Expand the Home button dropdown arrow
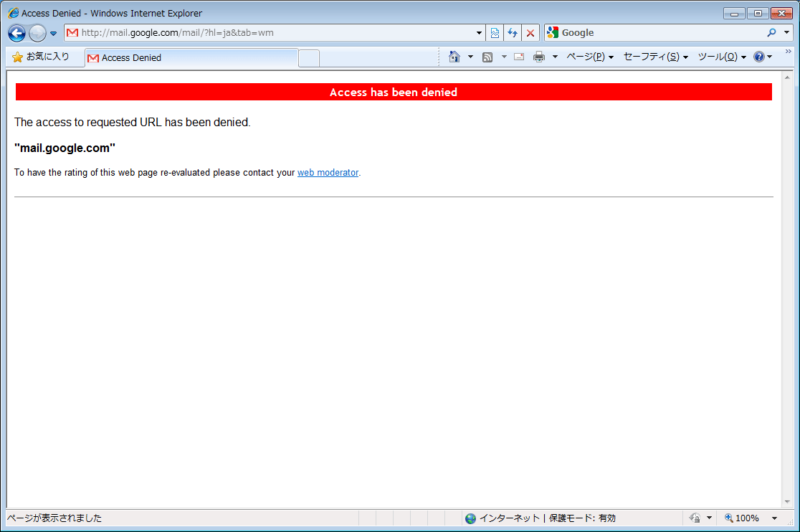The image size is (800, 532). click(x=470, y=57)
